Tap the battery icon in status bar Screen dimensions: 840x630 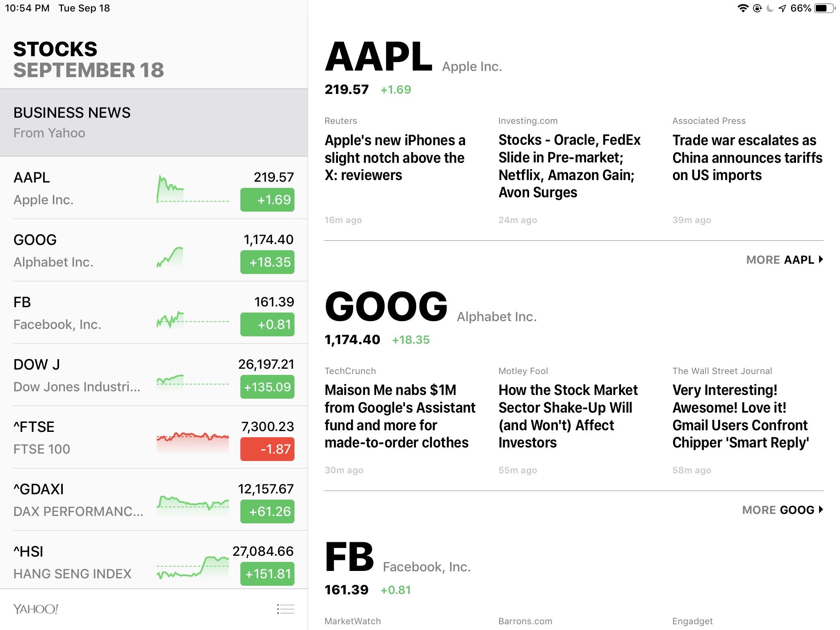825,8
